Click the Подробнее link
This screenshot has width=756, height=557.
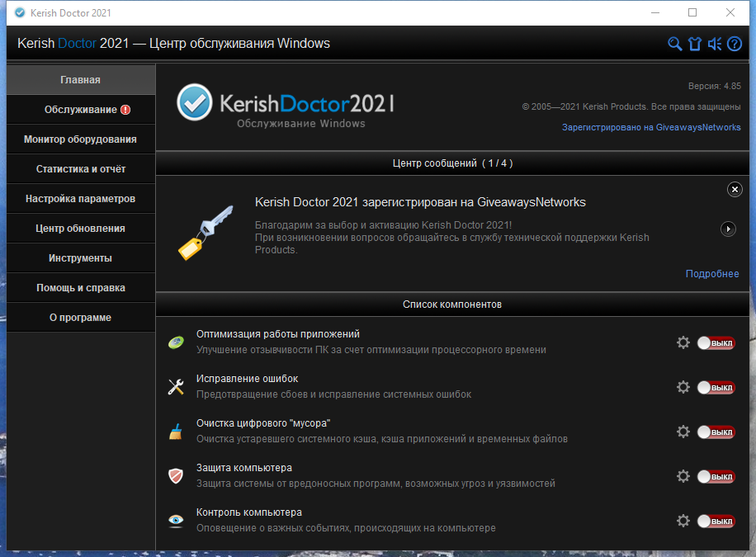point(712,274)
